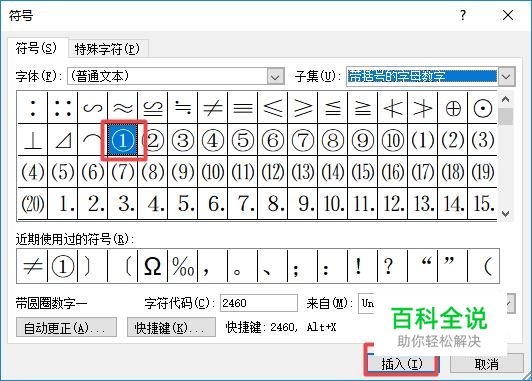
Task: Select the parenthesized (7) symbol
Action: [x=122, y=172]
